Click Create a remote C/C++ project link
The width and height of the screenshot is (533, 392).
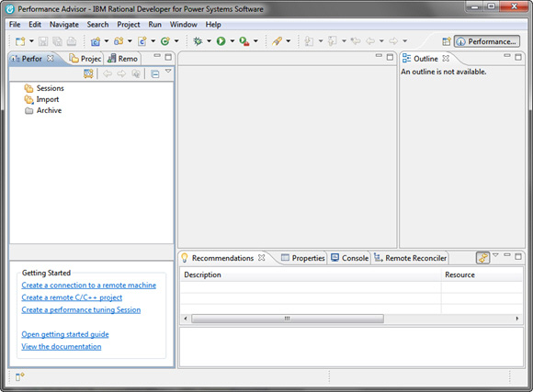pos(72,297)
